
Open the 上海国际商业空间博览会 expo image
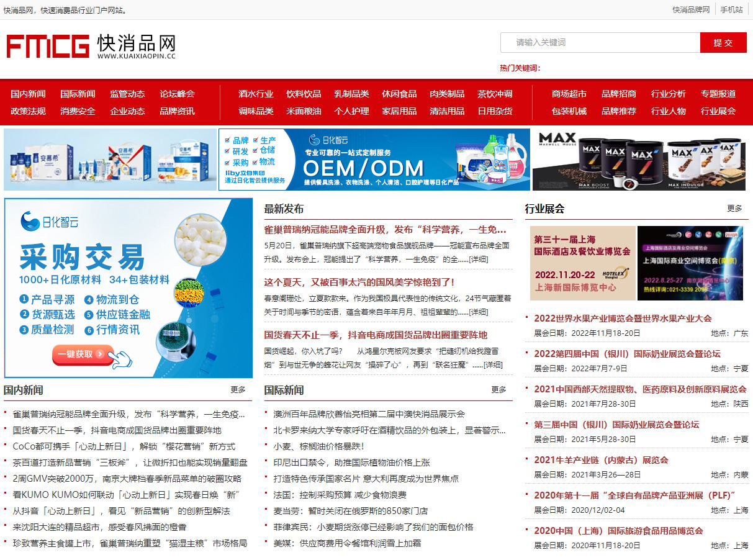pos(690,263)
